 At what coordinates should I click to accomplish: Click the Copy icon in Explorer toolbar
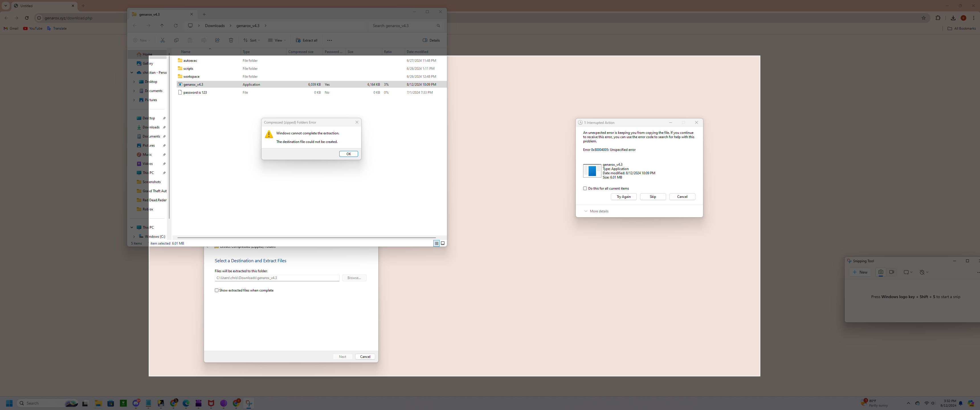pyautogui.click(x=176, y=40)
